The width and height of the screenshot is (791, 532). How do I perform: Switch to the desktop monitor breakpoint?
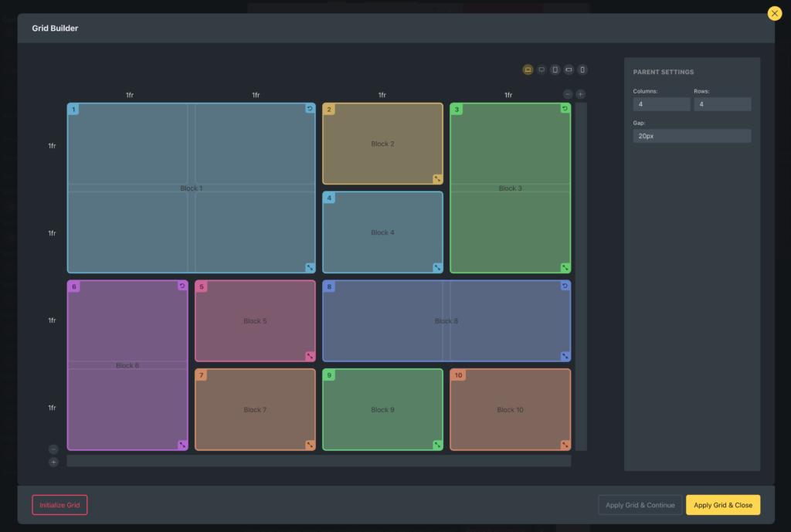tap(541, 69)
